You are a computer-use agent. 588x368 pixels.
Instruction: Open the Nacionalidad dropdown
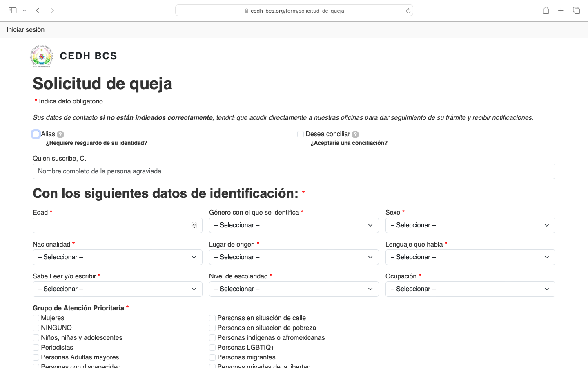point(118,257)
